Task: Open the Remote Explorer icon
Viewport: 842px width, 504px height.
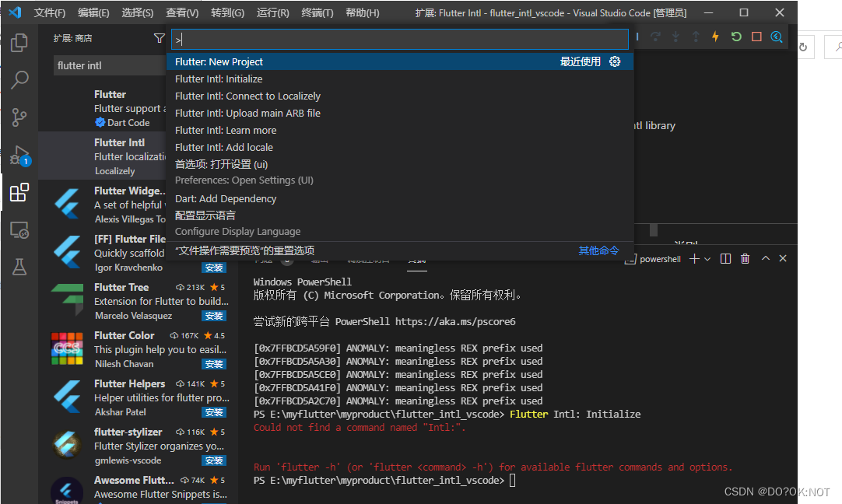Action: point(19,229)
